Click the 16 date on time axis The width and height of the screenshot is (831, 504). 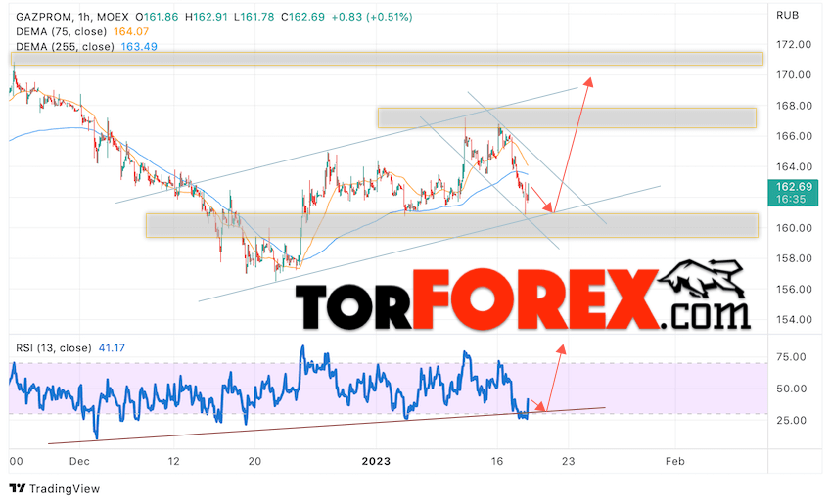click(x=496, y=461)
